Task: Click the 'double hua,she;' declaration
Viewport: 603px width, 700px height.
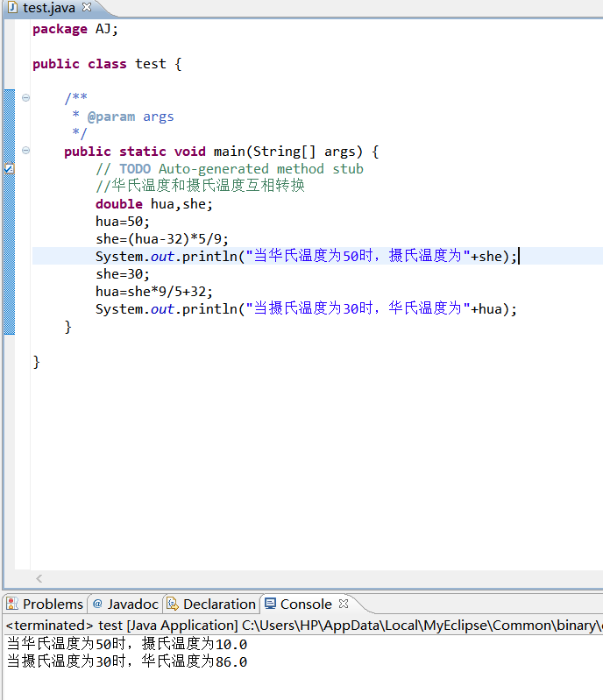Action: tap(154, 204)
